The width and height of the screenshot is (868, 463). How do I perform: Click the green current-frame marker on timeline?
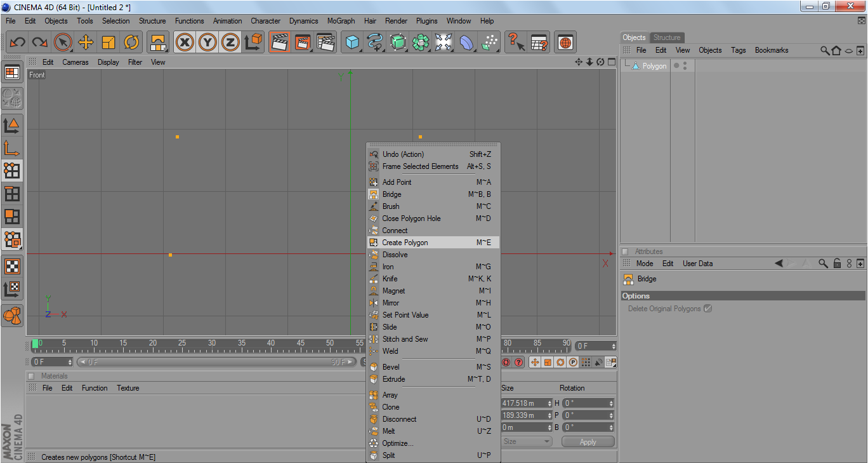pyautogui.click(x=36, y=344)
